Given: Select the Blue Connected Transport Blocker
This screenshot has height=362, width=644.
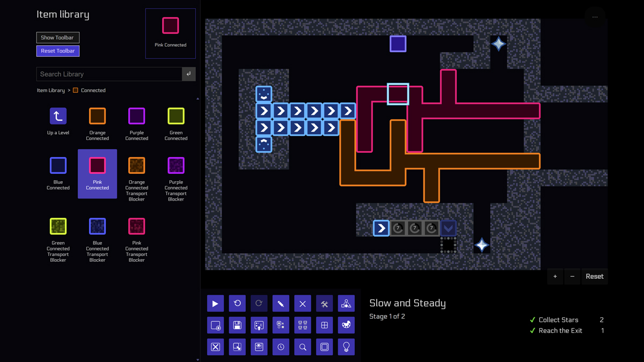Looking at the screenshot, I should (97, 226).
